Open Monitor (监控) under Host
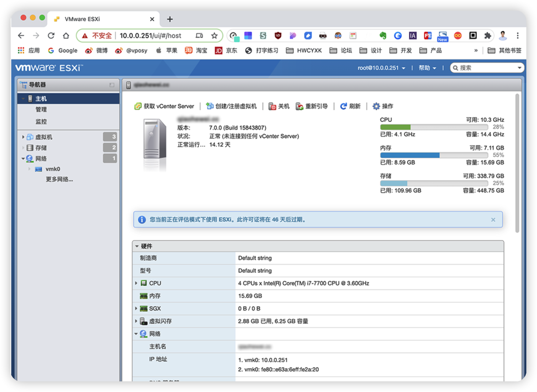The image size is (537, 392). 41,121
